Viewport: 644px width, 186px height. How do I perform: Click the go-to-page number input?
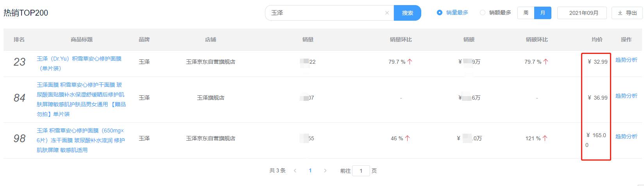(x=361, y=171)
